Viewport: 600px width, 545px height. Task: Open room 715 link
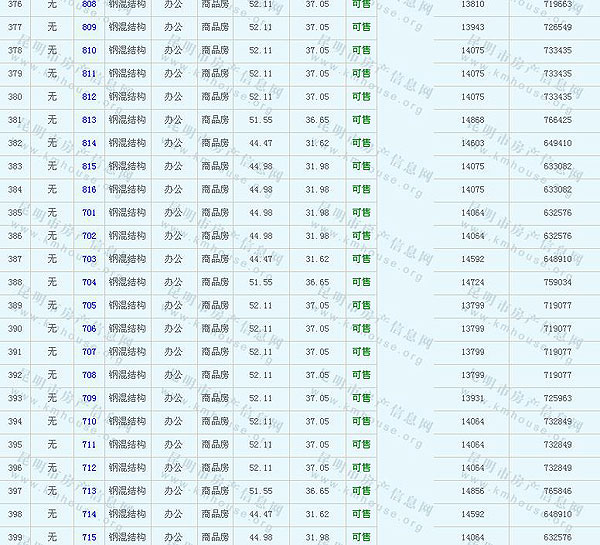(x=89, y=538)
